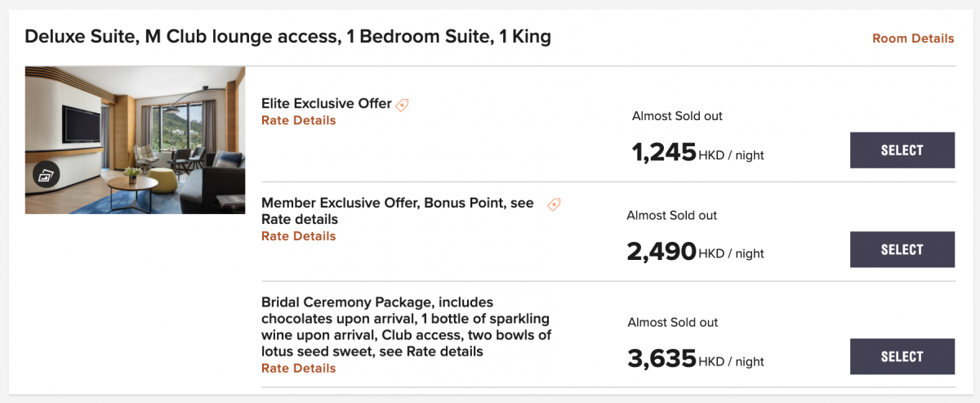The height and width of the screenshot is (403, 980).
Task: Click Almost Sold out label above 1,245
Action: point(677,116)
